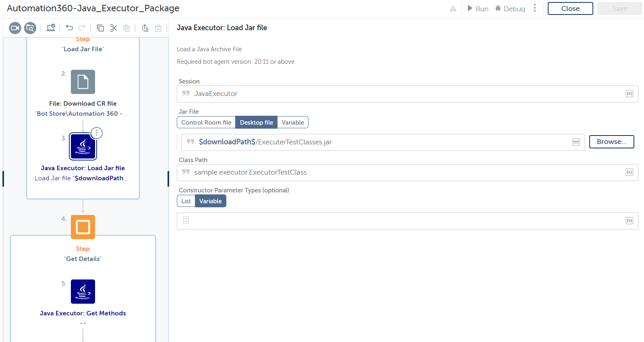Select the File: Download CR file action icon
644x342 pixels.
[x=83, y=82]
